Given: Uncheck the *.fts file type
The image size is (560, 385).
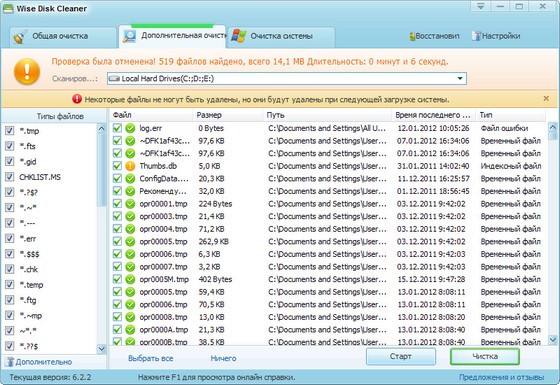Looking at the screenshot, I should 10,146.
